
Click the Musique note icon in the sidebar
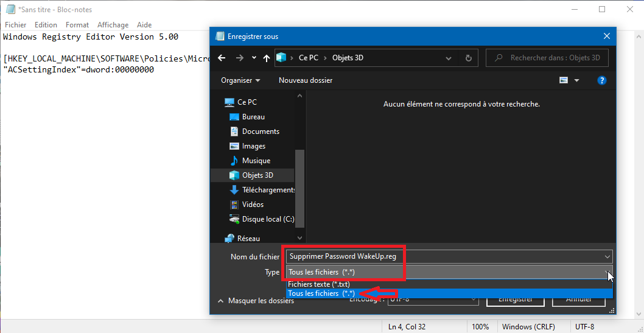[x=234, y=161]
